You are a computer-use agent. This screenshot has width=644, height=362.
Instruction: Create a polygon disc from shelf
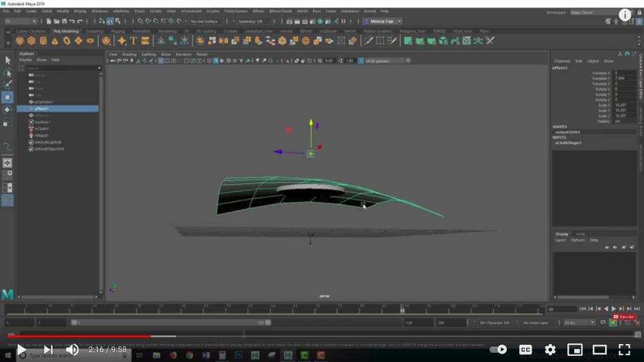[90, 41]
